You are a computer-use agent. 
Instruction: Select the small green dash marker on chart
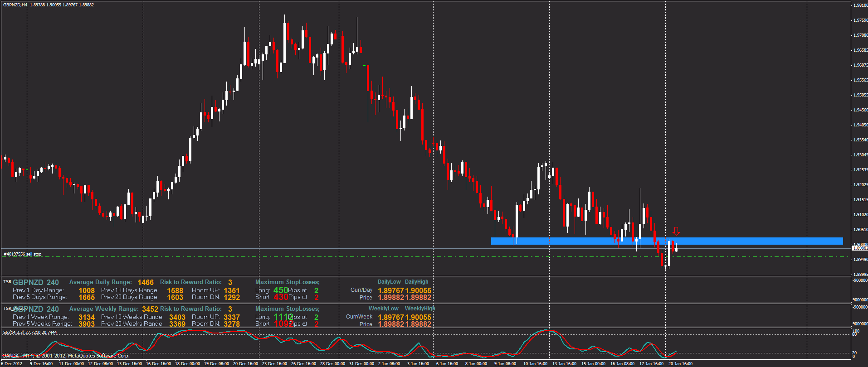365,66
